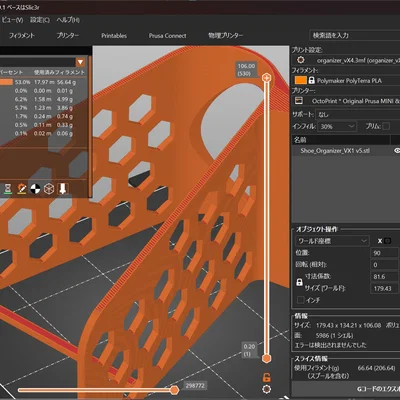400x400 pixels.
Task: Click the scale ratio lock icon
Action: (299, 282)
